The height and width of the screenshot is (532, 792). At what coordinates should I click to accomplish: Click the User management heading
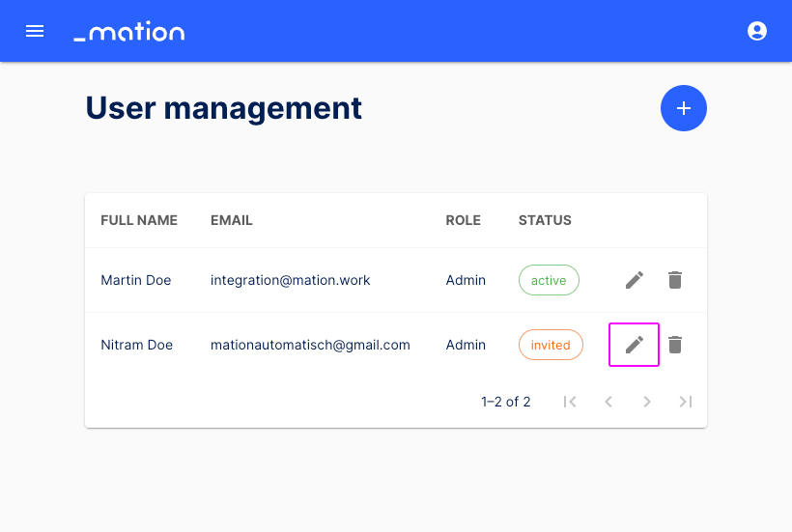pos(224,108)
